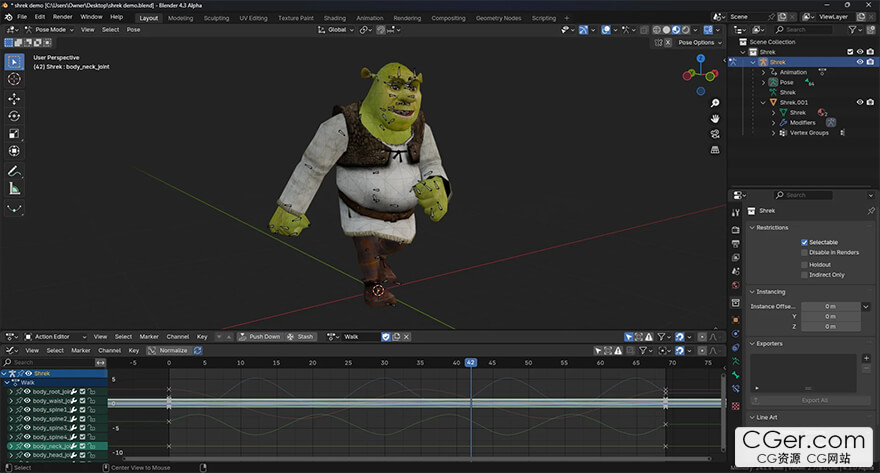The image size is (880, 473).
Task: Open the Render menu
Action: tap(62, 17)
